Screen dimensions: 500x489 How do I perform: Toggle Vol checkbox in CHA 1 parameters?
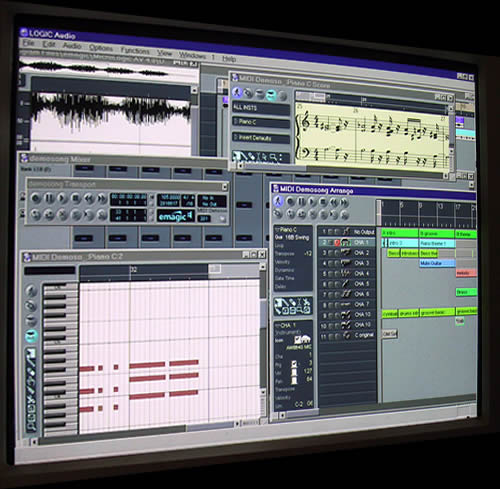[294, 372]
